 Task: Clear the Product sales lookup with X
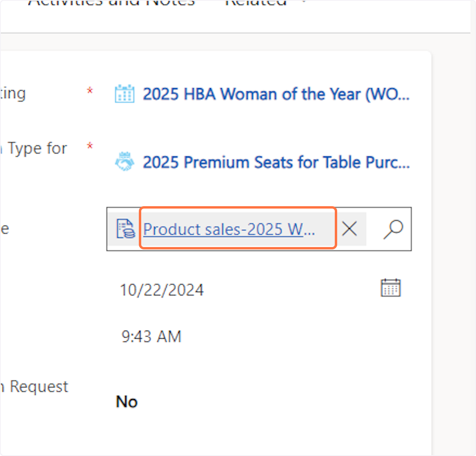pyautogui.click(x=349, y=229)
